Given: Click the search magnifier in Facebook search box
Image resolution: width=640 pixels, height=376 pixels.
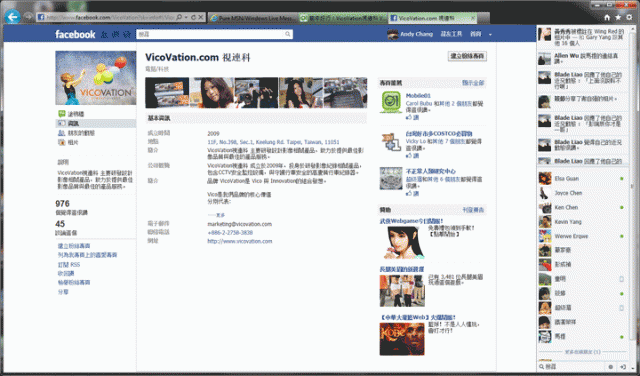Looking at the screenshot, I should (288, 34).
